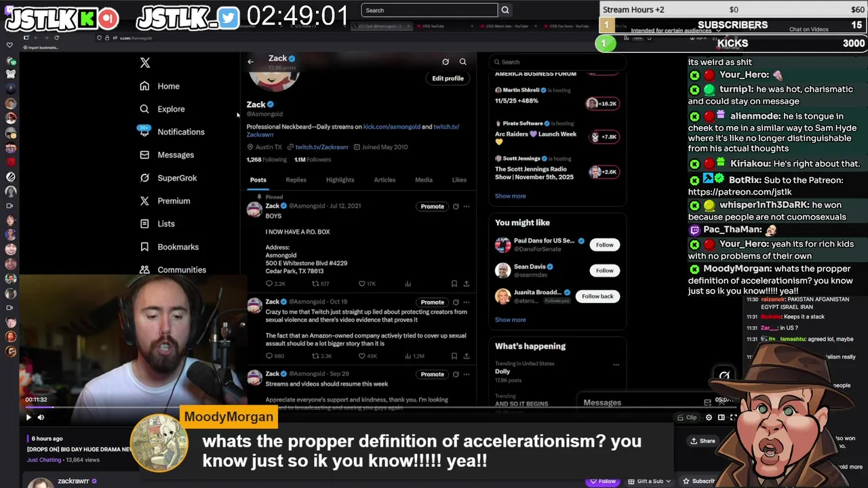Repost the P.O. Box post
The width and height of the screenshot is (868, 488).
pyautogui.click(x=315, y=284)
